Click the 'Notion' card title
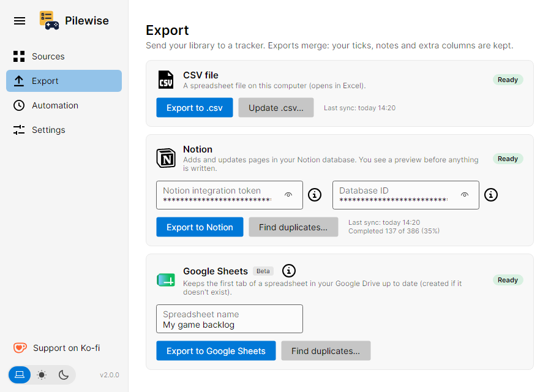 (198, 149)
